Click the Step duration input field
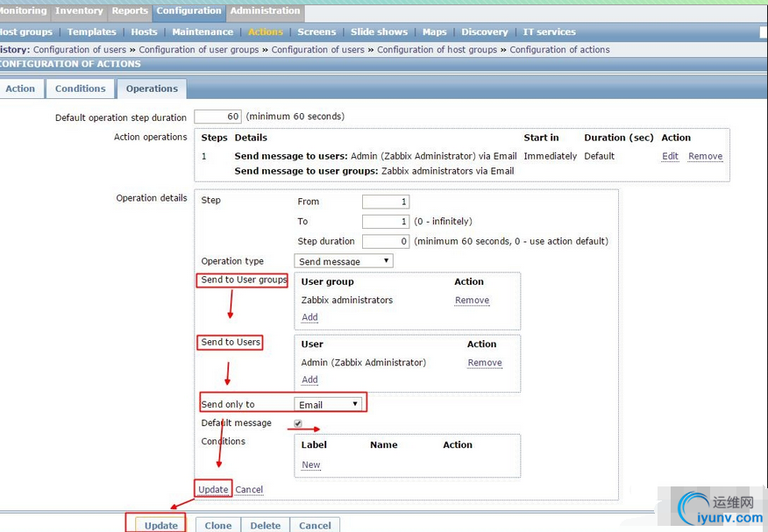The width and height of the screenshot is (768, 532). pyautogui.click(x=386, y=241)
